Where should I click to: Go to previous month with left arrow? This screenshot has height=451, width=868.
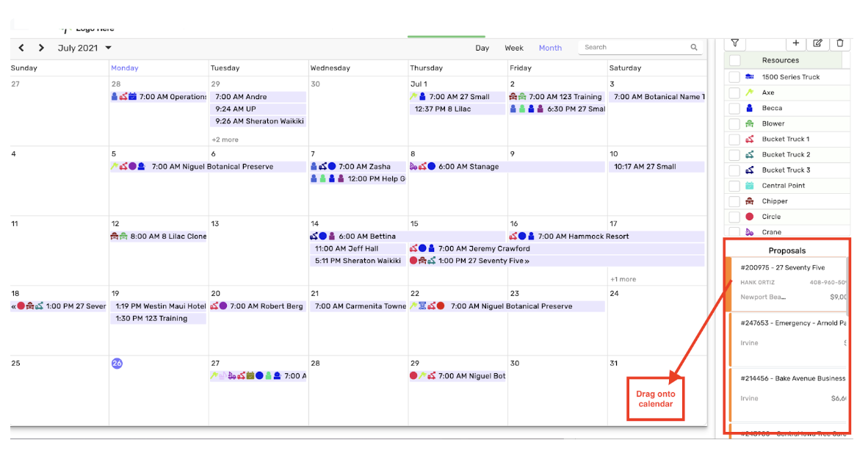coord(21,48)
